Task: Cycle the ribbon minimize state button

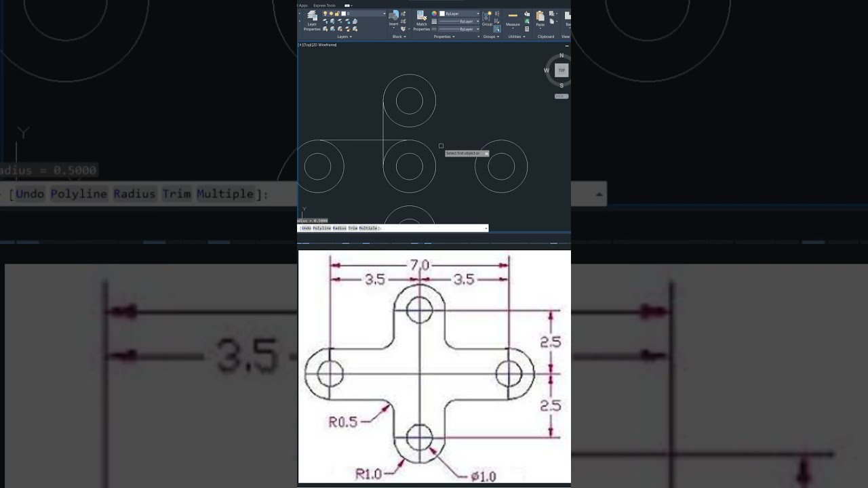Action: point(347,5)
